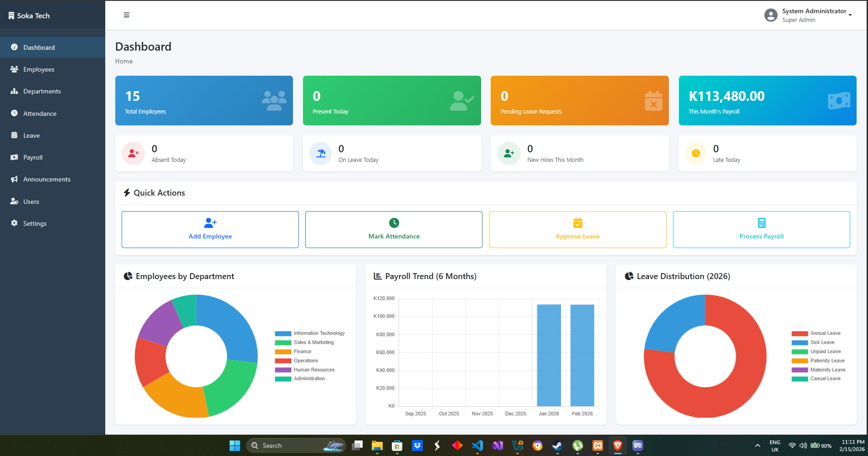Select Leave from the sidebar menu

click(15, 135)
